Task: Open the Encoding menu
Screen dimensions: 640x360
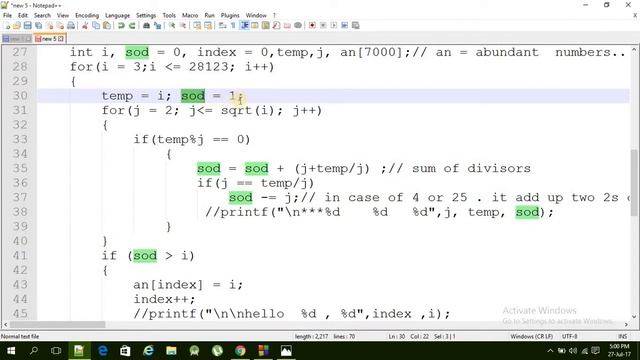Action: coord(87,15)
